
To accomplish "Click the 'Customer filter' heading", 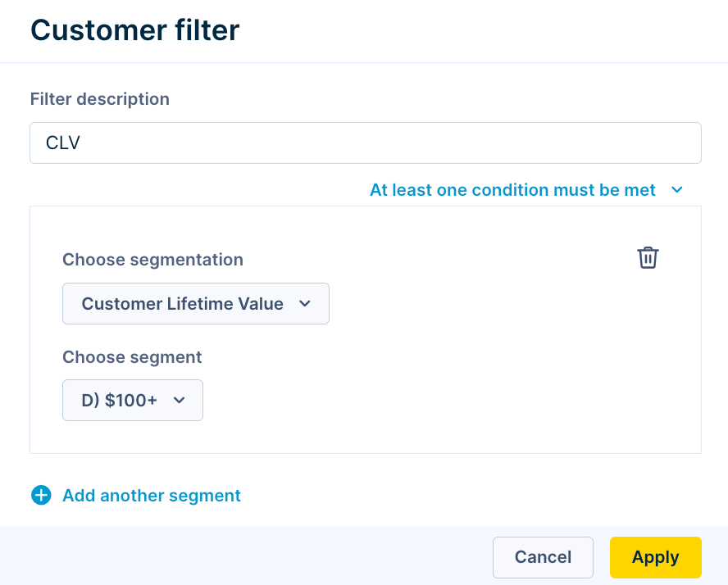I will tap(134, 30).
